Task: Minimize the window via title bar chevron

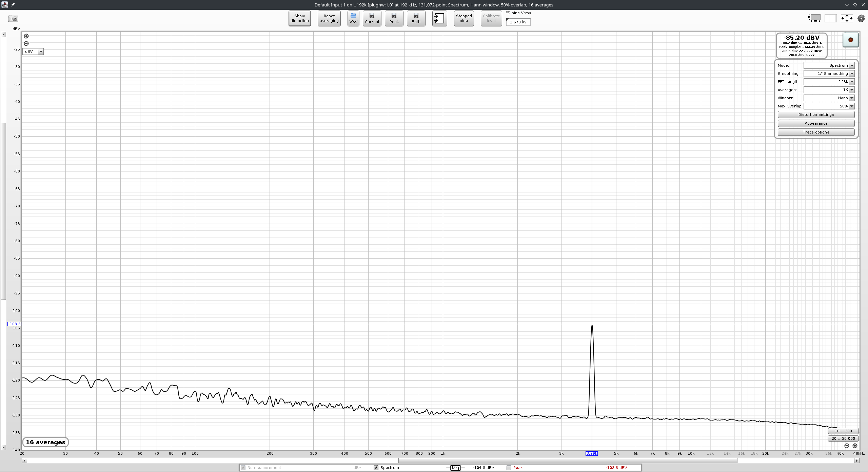Action: [847, 5]
